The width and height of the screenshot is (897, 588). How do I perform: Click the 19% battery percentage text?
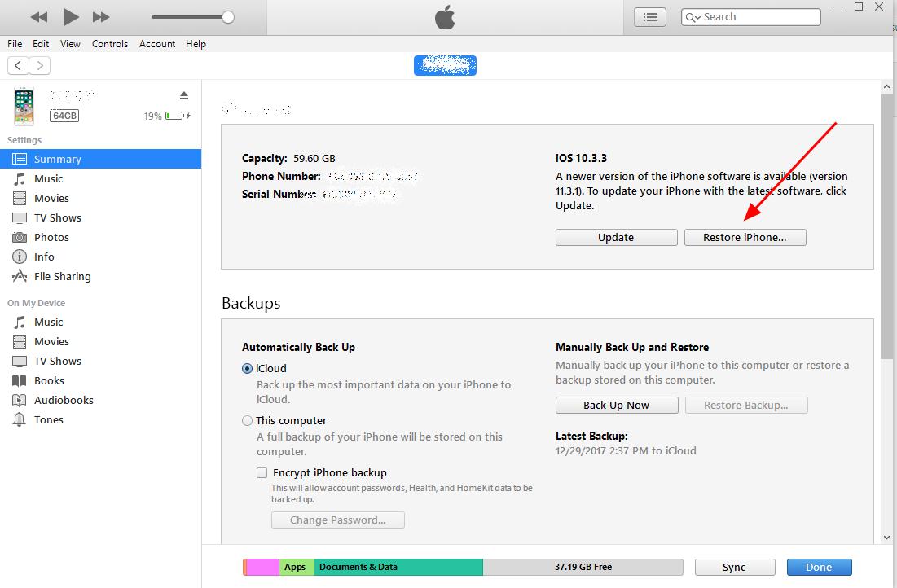(152, 116)
